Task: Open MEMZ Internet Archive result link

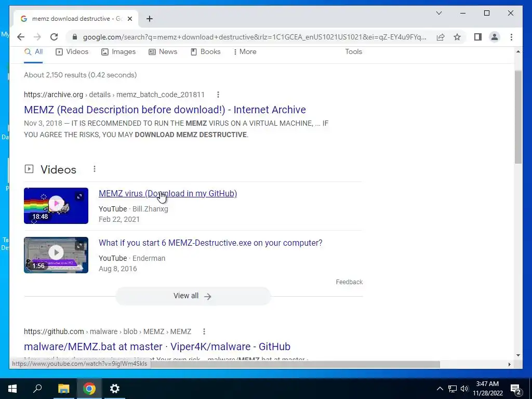Action: click(165, 110)
